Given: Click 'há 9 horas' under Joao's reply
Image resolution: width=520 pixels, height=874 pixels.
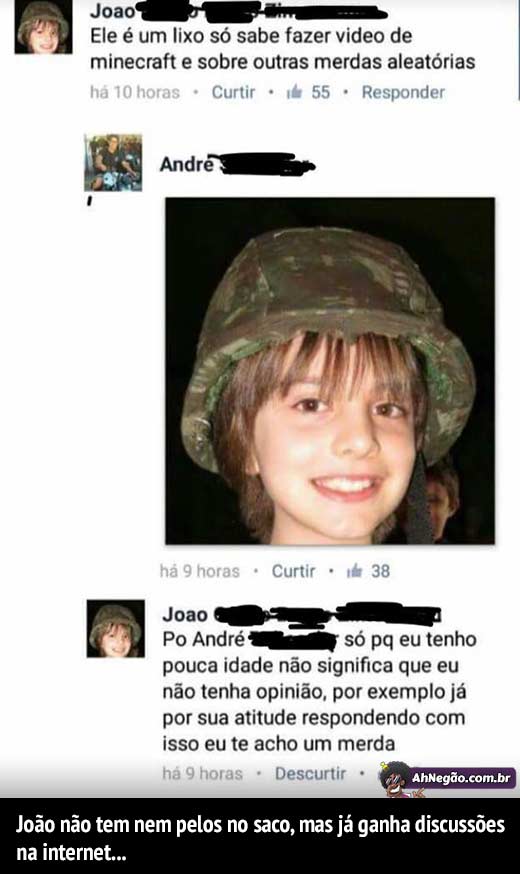Looking at the screenshot, I should (202, 774).
